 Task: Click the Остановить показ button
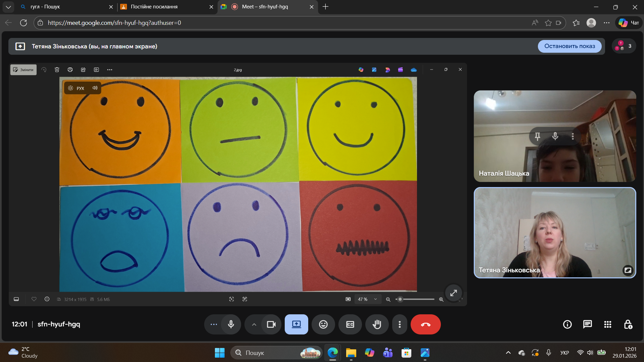569,46
